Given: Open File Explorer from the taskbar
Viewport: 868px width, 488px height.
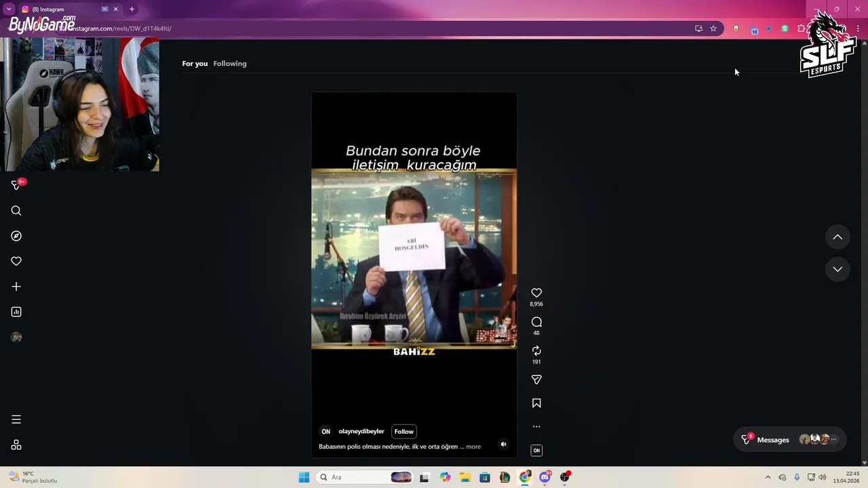Looking at the screenshot, I should pyautogui.click(x=465, y=477).
